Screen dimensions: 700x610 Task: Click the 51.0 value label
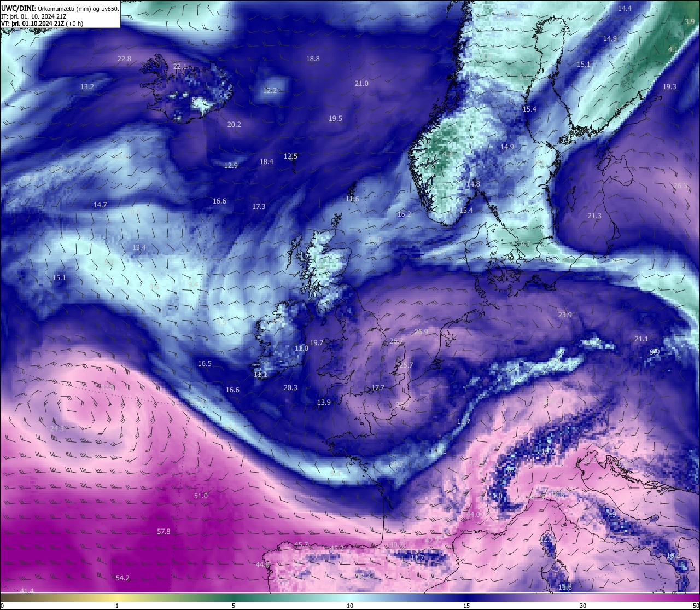click(201, 496)
